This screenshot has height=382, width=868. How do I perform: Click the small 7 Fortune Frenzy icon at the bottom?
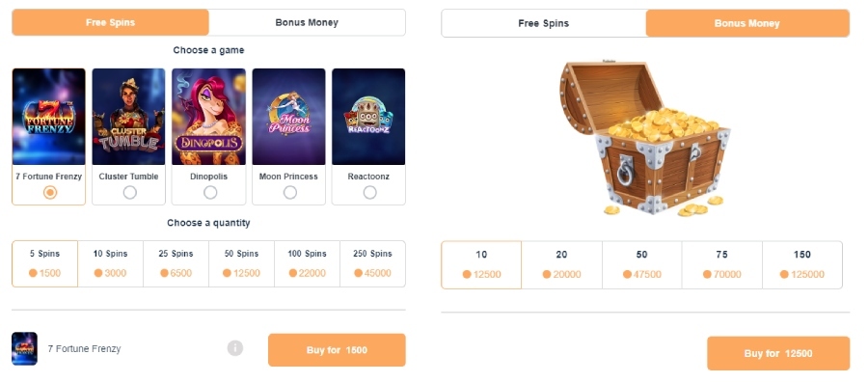(24, 349)
